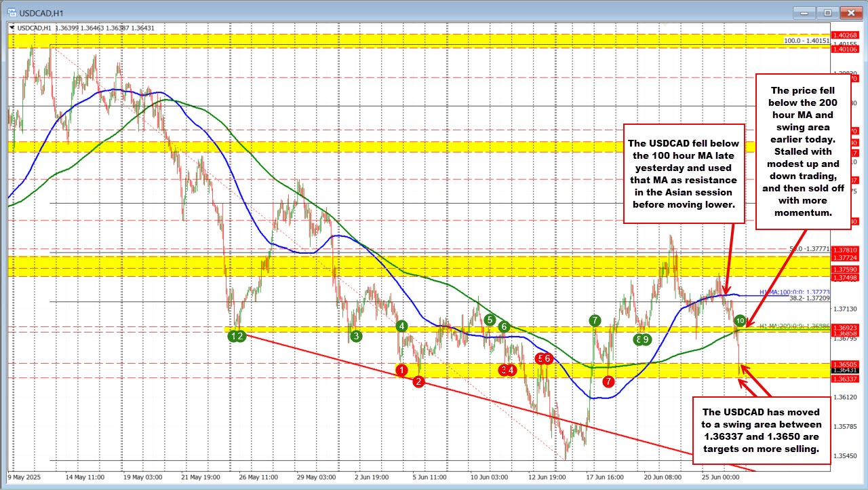Select the red circle marker numbered 1
This screenshot has height=490, width=868.
pyautogui.click(x=402, y=370)
